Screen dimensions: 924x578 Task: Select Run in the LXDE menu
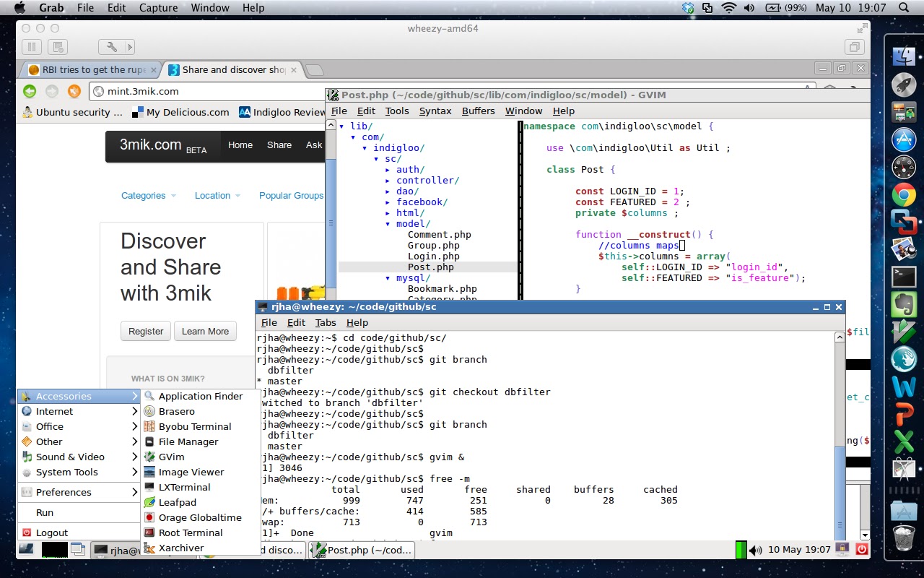78,512
